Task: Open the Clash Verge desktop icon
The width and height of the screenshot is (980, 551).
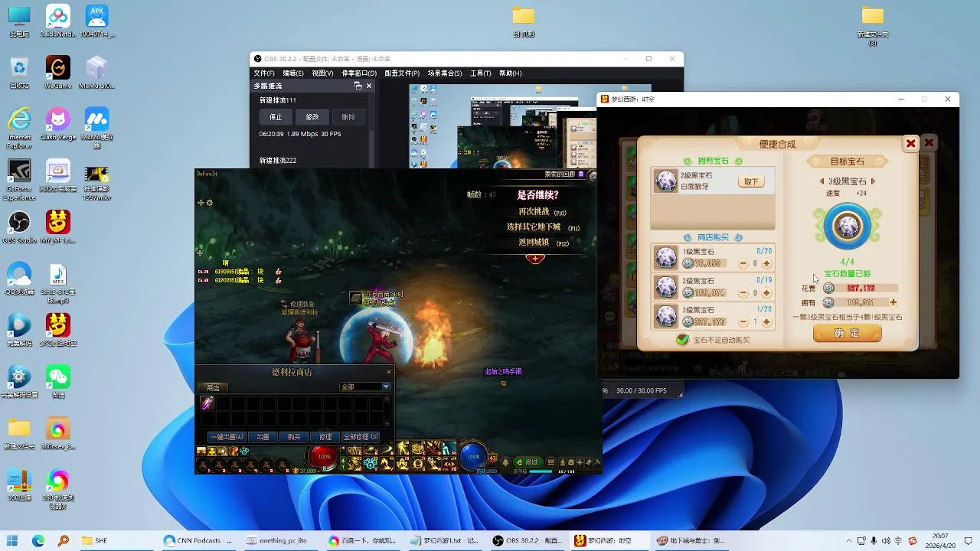Action: pos(58,123)
